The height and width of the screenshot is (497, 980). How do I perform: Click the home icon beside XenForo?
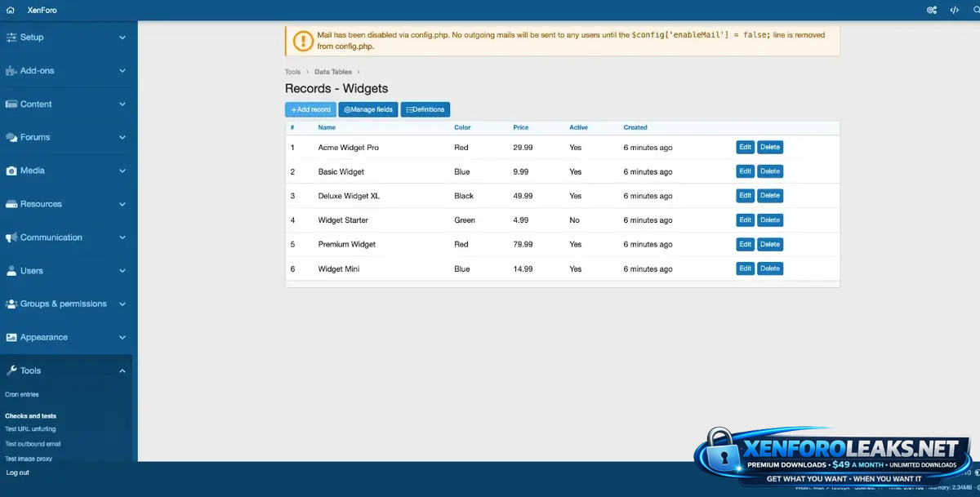pyautogui.click(x=11, y=10)
